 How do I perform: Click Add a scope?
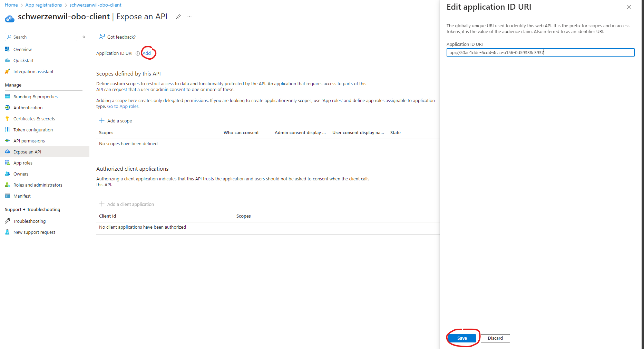coord(119,120)
